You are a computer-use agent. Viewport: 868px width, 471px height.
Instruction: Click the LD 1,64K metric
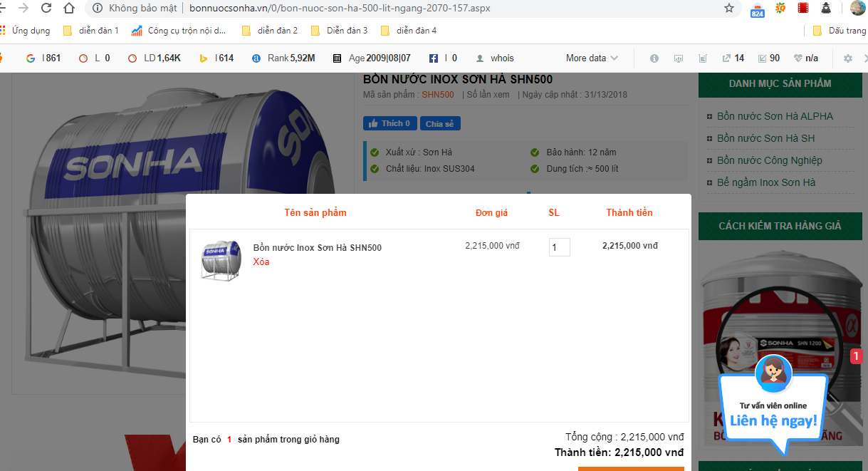point(154,58)
